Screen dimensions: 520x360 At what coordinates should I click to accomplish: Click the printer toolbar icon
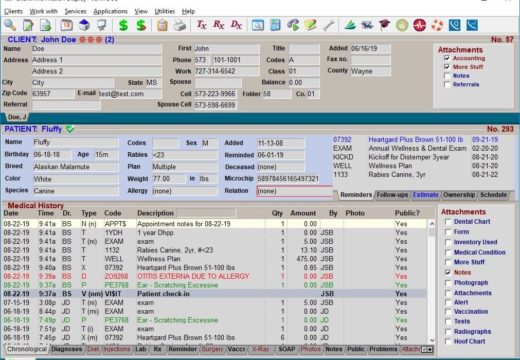(x=180, y=25)
